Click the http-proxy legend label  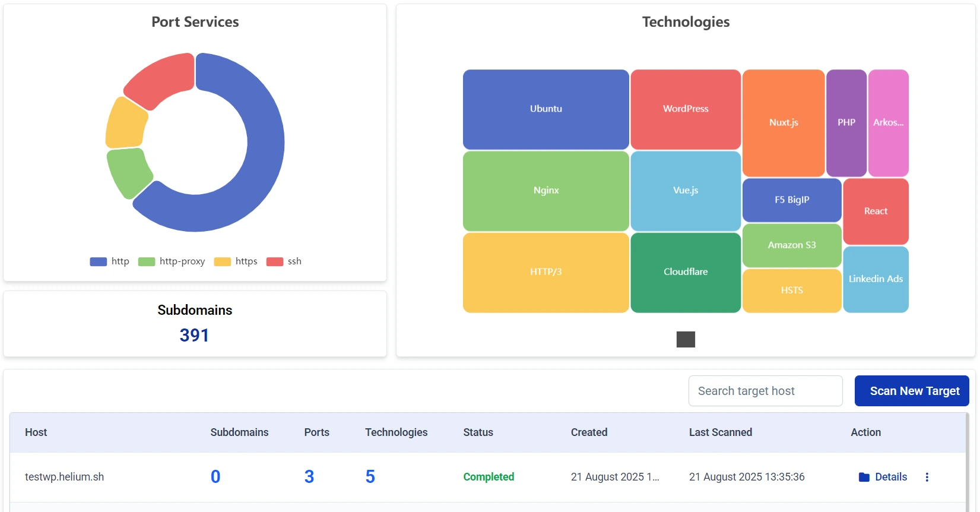[x=182, y=261]
